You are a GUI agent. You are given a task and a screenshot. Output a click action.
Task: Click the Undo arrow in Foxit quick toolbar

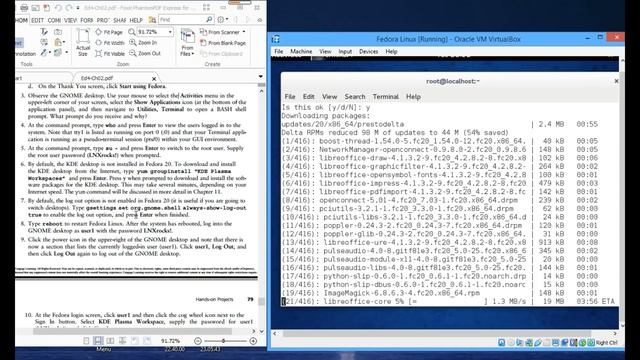point(58,8)
